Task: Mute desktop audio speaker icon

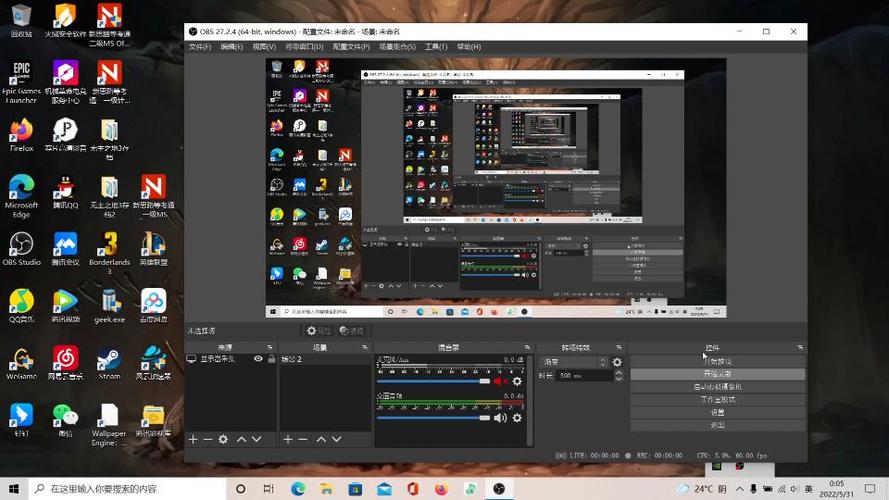Action: tap(500, 418)
